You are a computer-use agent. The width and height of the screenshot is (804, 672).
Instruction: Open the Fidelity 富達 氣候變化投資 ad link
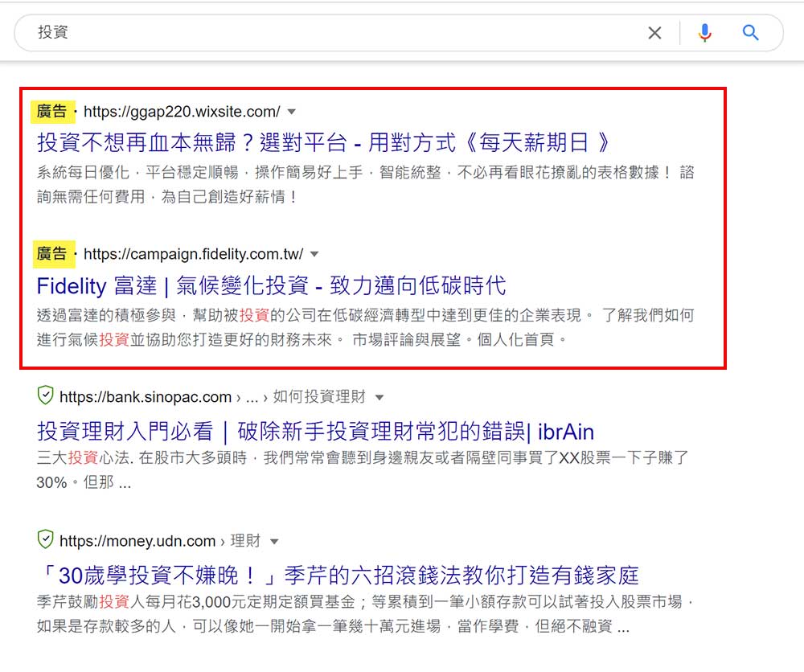click(x=271, y=285)
